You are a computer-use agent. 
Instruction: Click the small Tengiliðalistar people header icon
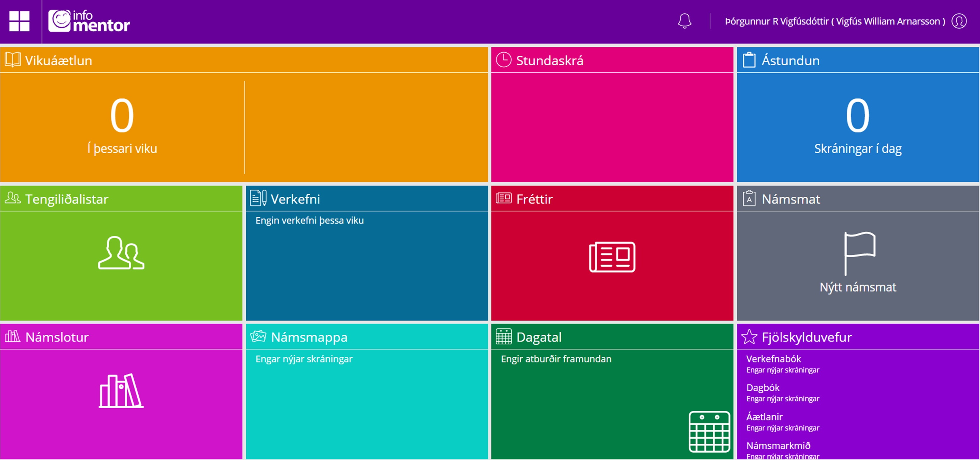[13, 198]
